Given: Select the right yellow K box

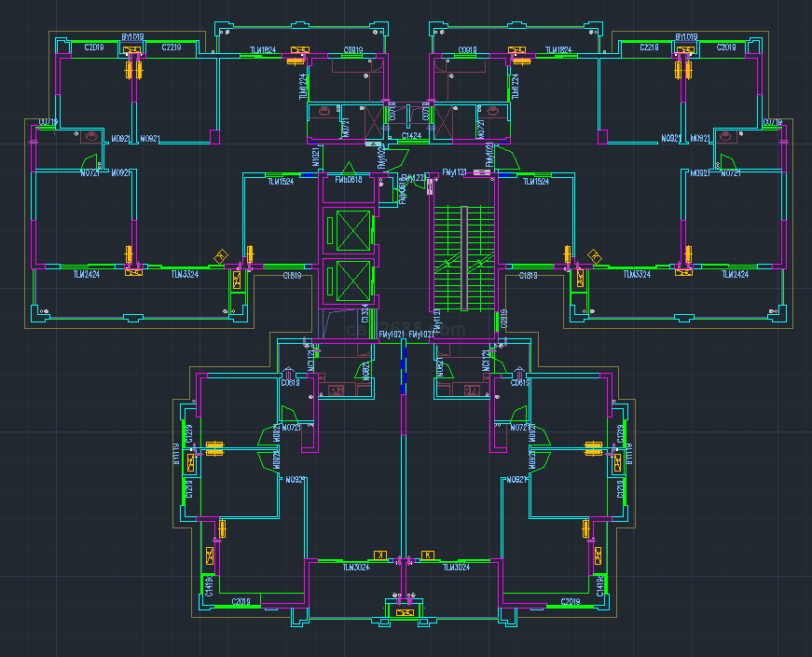Looking at the screenshot, I should pos(428,554).
